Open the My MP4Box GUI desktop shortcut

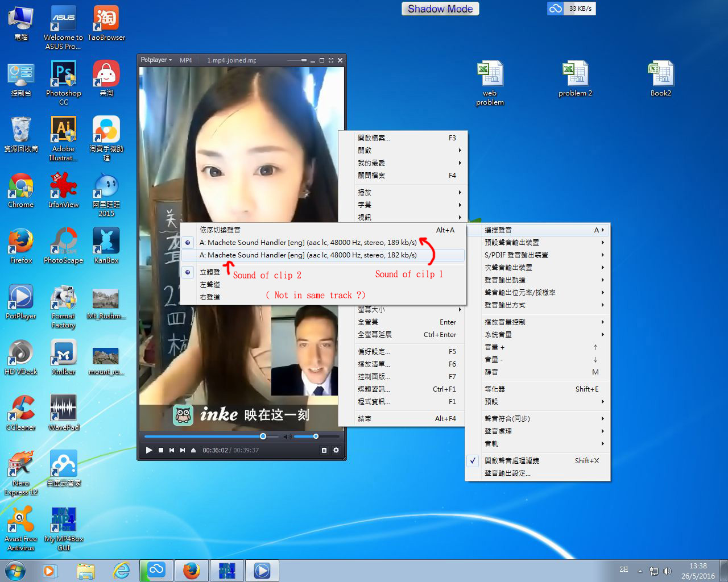coord(64,529)
